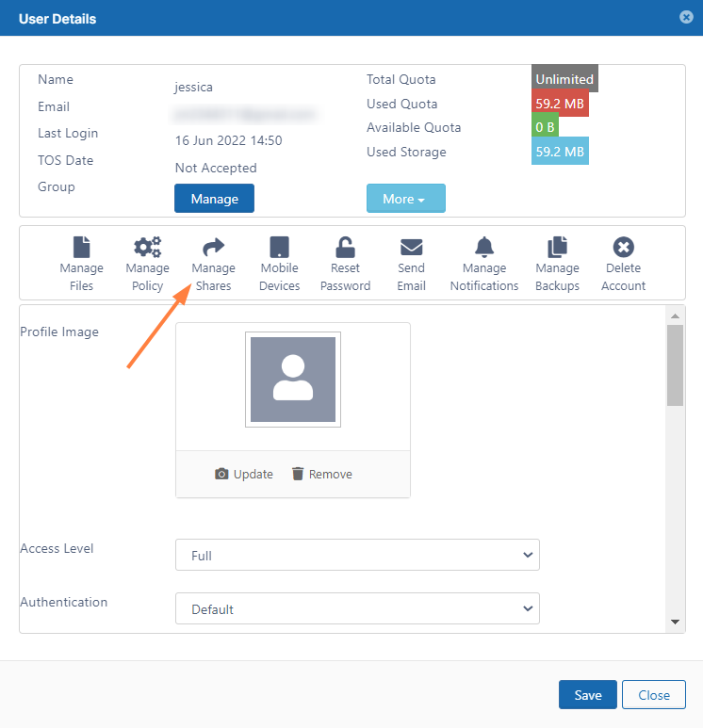Open Manage Shares arrow icon

(x=213, y=248)
